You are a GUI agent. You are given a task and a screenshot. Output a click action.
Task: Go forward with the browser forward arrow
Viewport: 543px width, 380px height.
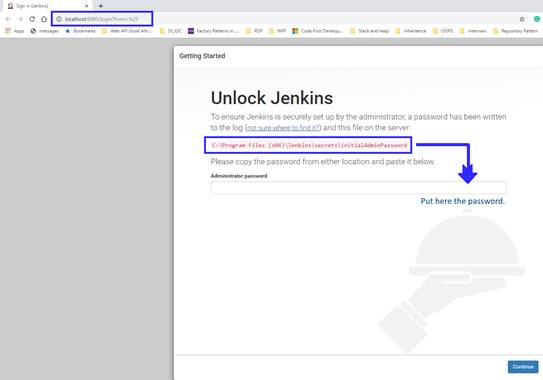click(20, 19)
